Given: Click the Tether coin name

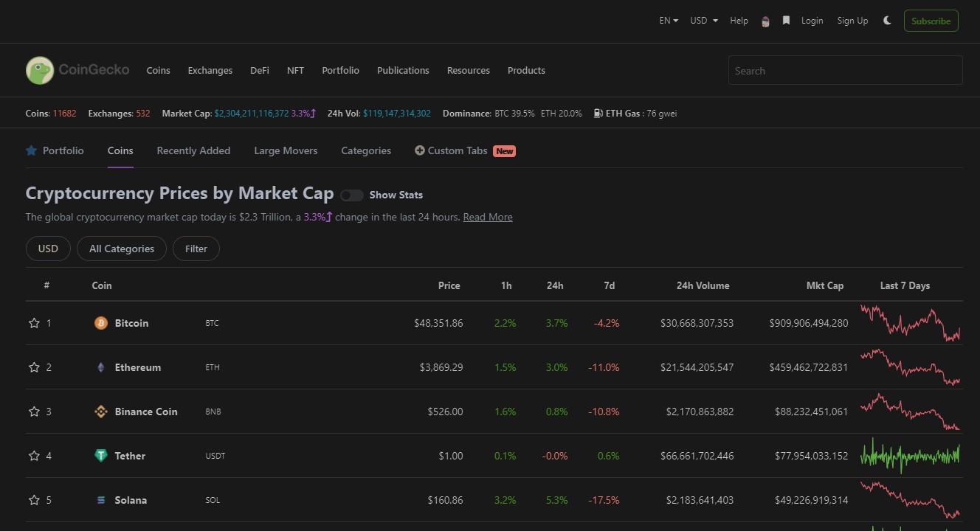Looking at the screenshot, I should tap(130, 456).
